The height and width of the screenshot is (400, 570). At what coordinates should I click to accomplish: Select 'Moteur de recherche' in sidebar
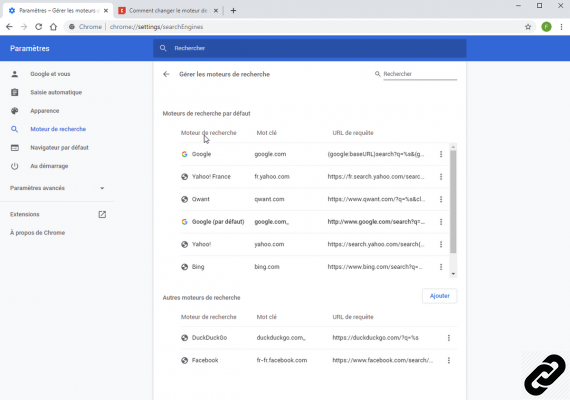58,129
